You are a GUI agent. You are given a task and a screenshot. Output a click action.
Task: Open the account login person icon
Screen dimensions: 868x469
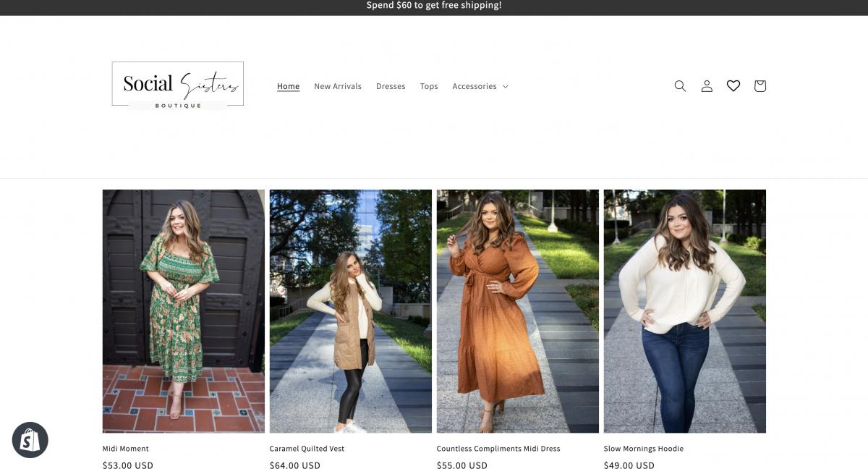coord(707,86)
